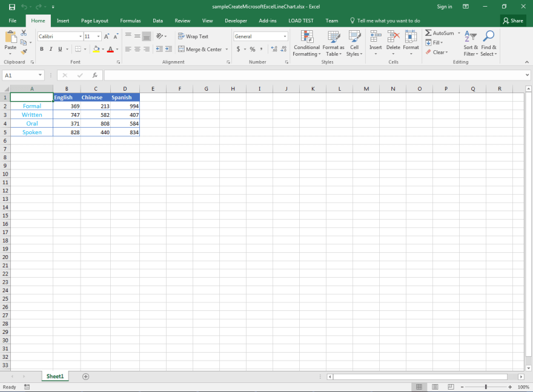
Task: Open the font size dropdown
Action: 99,36
